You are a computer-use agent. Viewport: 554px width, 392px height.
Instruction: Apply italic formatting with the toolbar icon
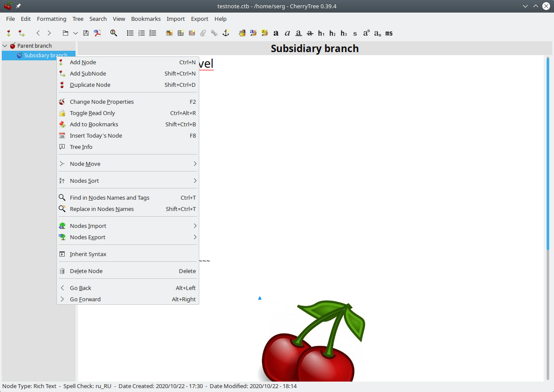[287, 33]
